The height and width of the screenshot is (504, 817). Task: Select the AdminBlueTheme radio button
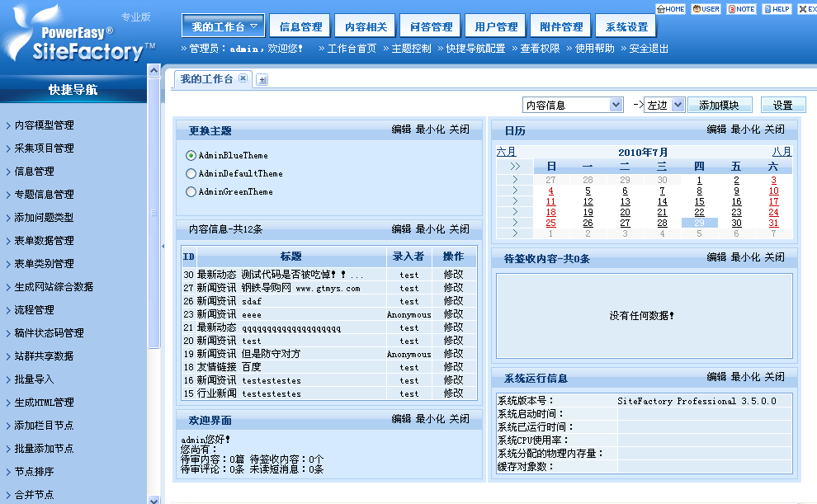(x=191, y=155)
